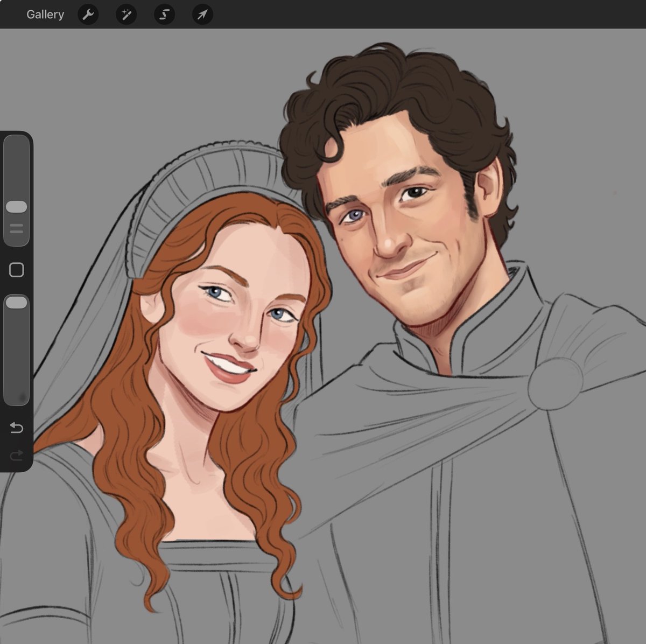Click the brush size slider handle
This screenshot has width=646, height=644.
pos(16,207)
